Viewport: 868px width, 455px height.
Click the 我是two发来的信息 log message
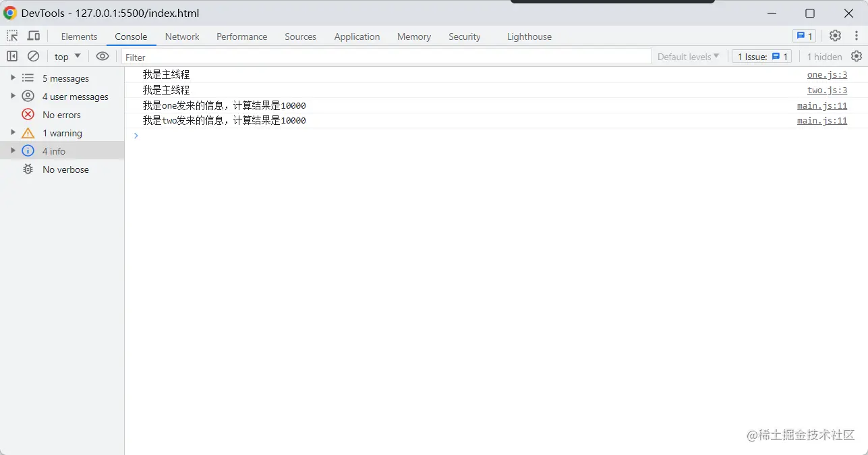(224, 120)
